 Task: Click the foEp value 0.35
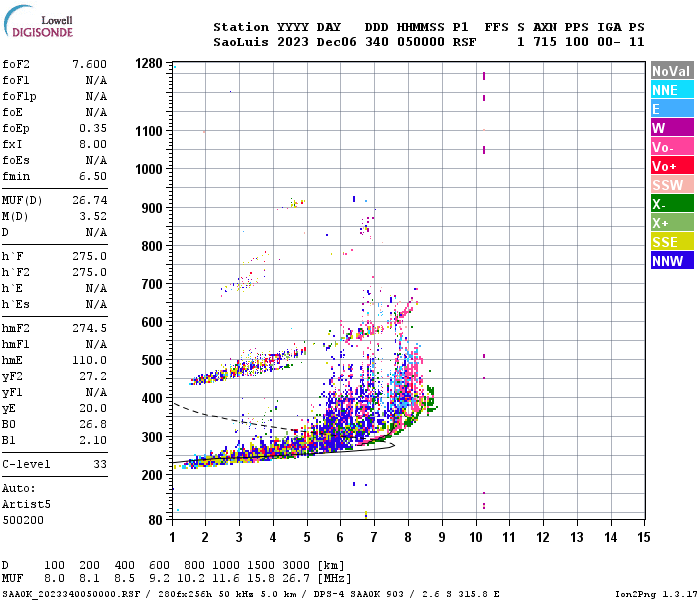point(93,128)
